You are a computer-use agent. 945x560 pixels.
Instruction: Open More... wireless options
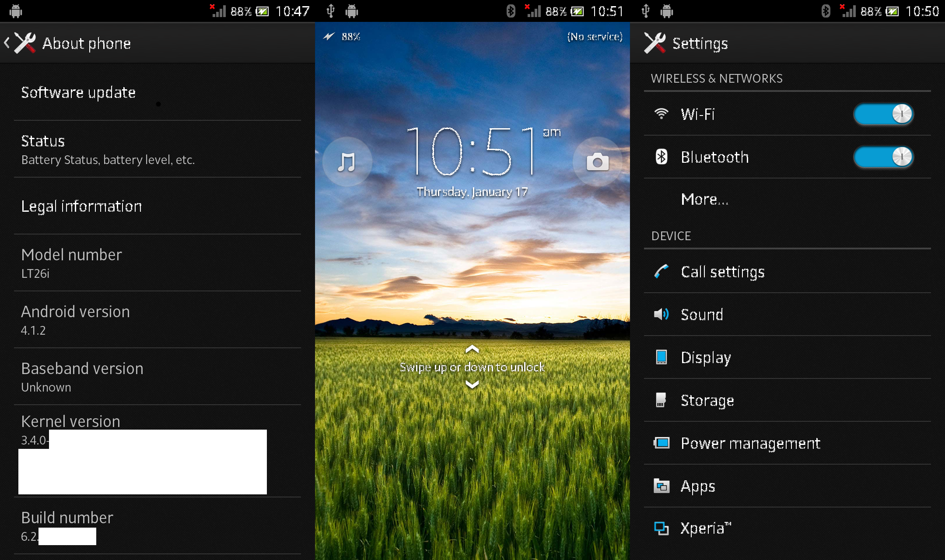(787, 199)
